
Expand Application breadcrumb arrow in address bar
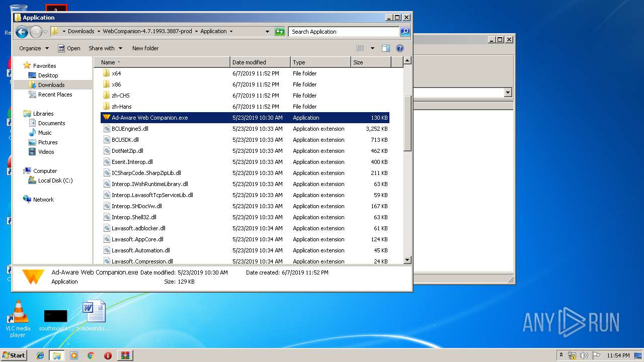231,32
